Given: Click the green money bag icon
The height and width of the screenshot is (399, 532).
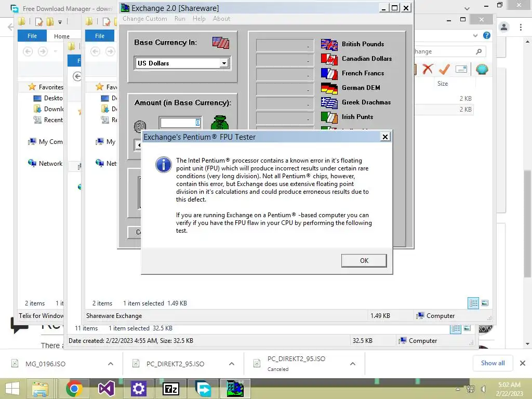Looking at the screenshot, I should pos(220,123).
